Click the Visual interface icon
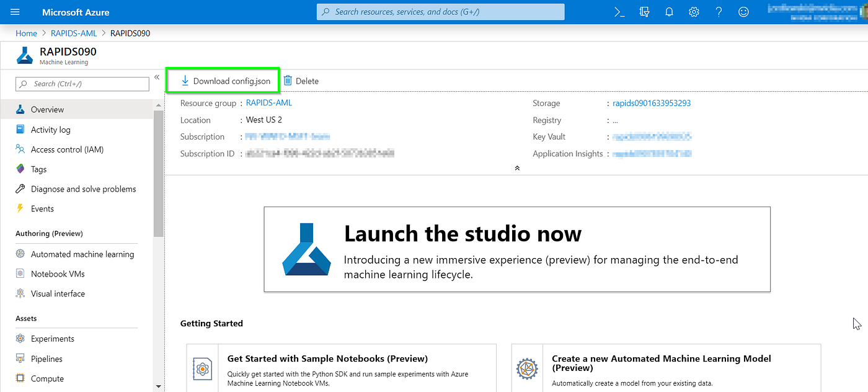Viewport: 868px width, 392px height. click(x=20, y=293)
